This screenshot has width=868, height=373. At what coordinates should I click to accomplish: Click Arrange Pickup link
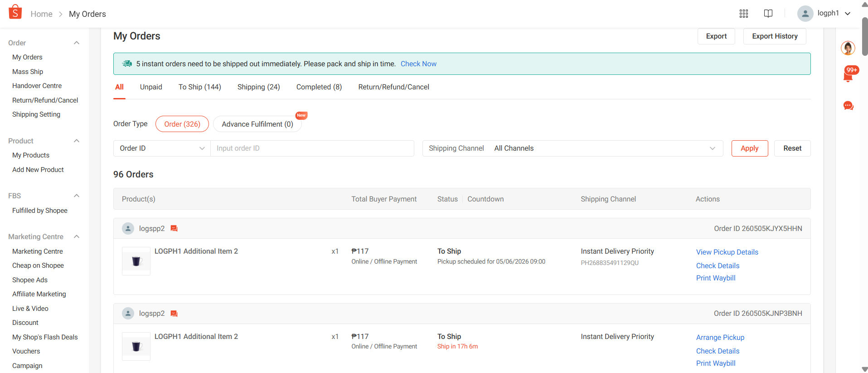tap(720, 338)
